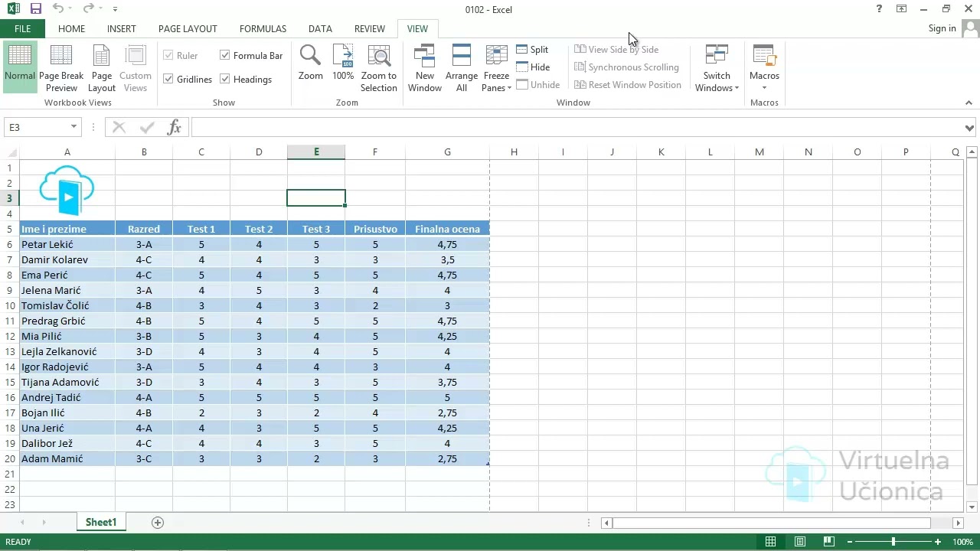Open the Name Box dropdown
The image size is (980, 551).
[x=73, y=127]
